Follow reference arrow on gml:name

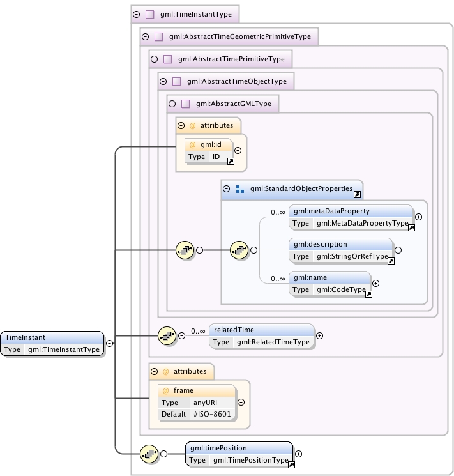(368, 294)
